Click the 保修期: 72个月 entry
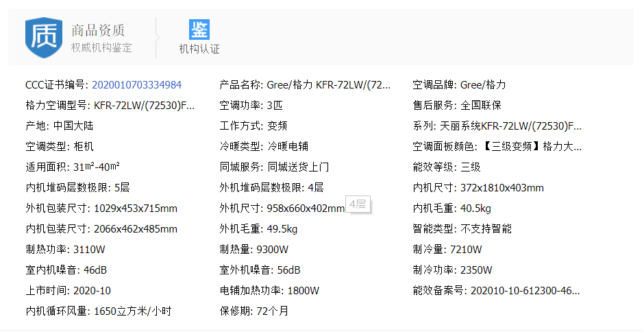This screenshot has width=644, height=332. pyautogui.click(x=254, y=311)
